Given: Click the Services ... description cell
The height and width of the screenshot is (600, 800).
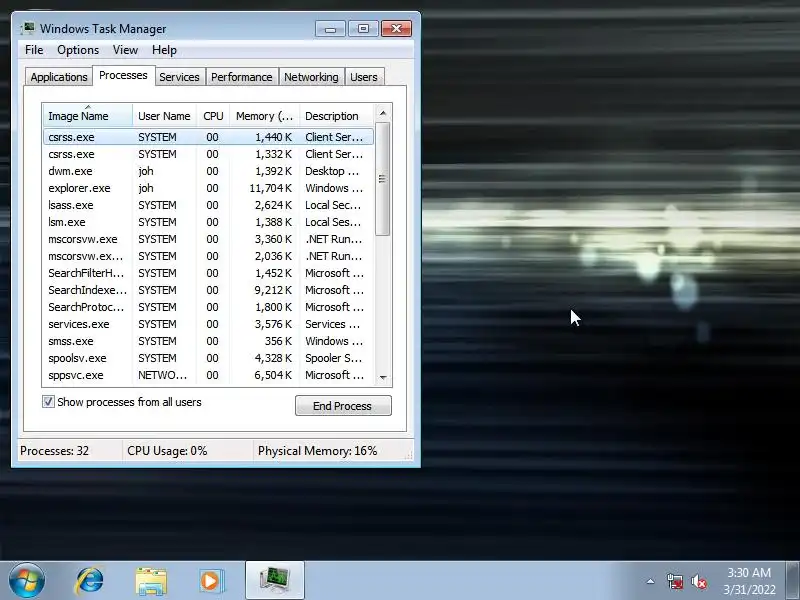Looking at the screenshot, I should coord(332,324).
